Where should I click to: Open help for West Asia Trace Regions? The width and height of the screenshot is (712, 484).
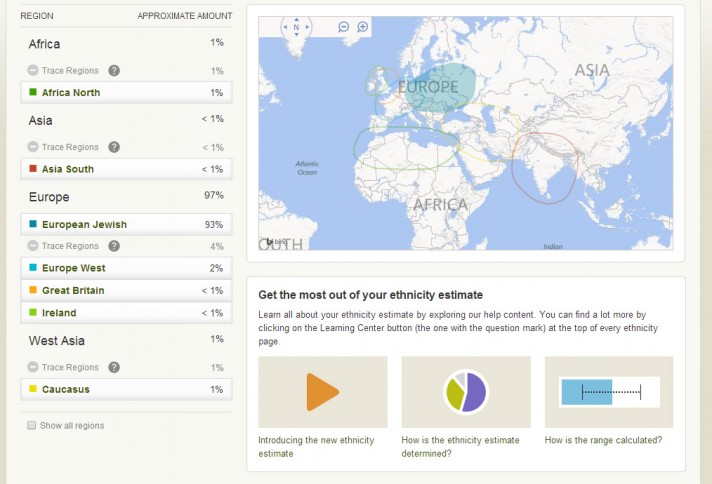coord(114,367)
